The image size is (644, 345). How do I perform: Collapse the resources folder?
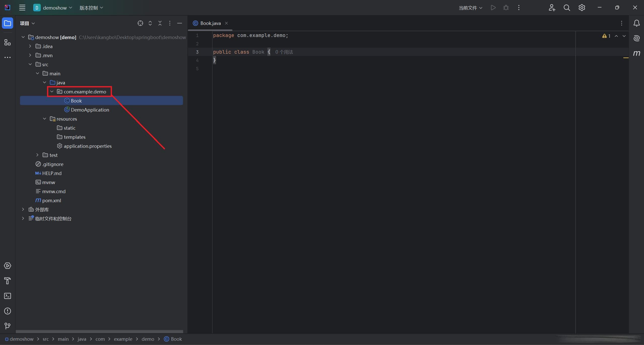click(45, 119)
